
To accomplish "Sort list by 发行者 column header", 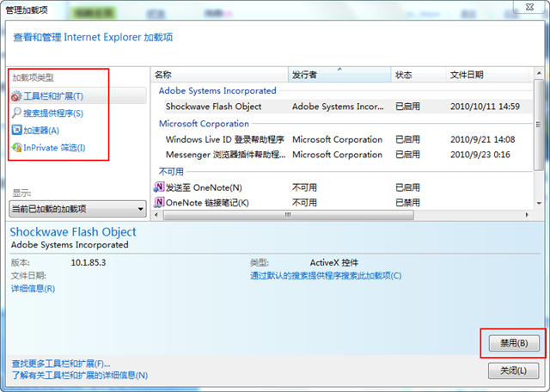I will tap(339, 75).
